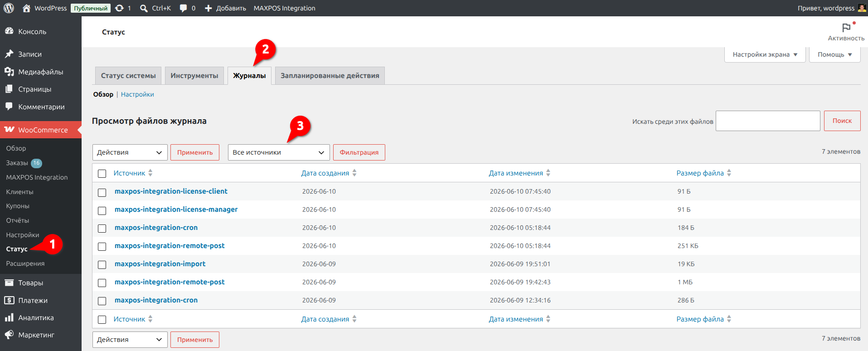Image resolution: width=868 pixels, height=351 pixels.
Task: Open the WordPress logo menu
Action: [x=9, y=8]
